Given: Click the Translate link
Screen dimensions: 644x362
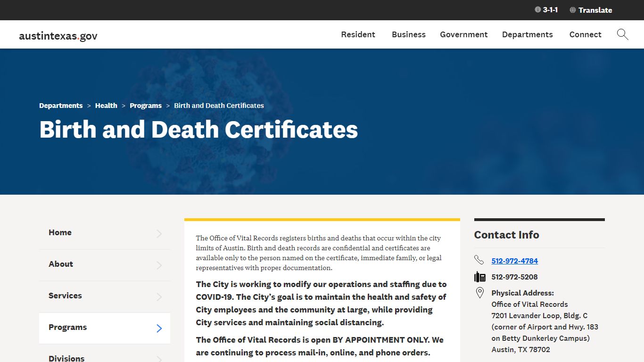Looking at the screenshot, I should (595, 10).
